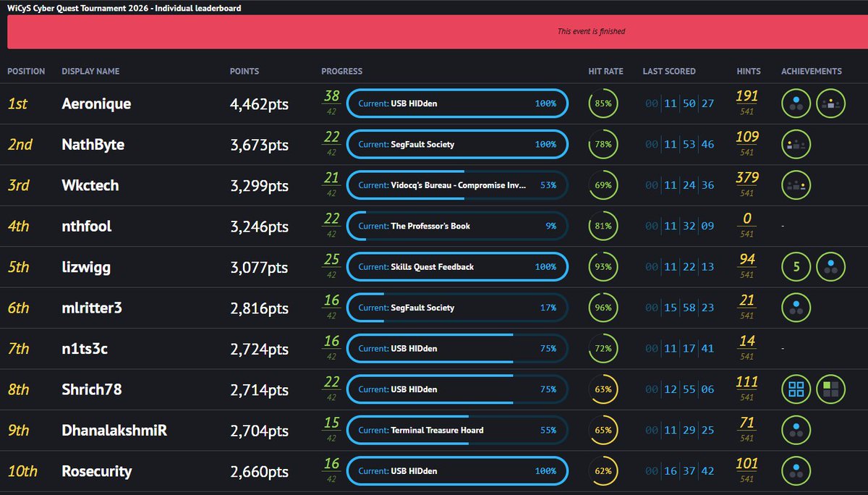Image resolution: width=868 pixels, height=495 pixels.
Task: Click n1ts3c's 72% hit rate circle
Action: (x=603, y=349)
